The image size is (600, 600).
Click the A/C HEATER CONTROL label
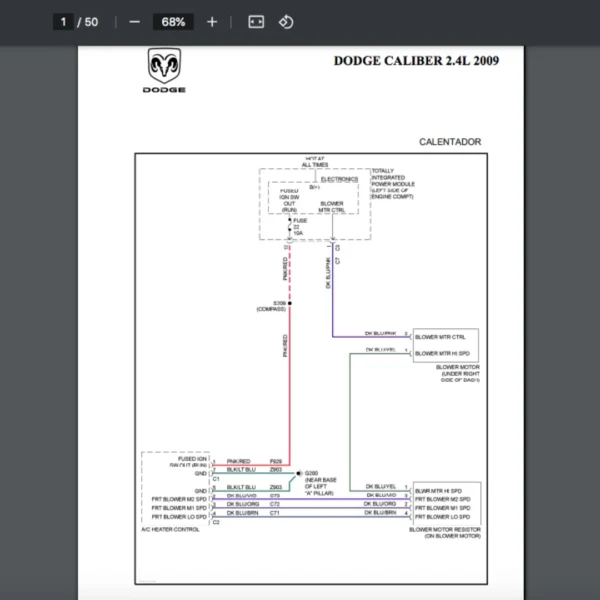171,529
